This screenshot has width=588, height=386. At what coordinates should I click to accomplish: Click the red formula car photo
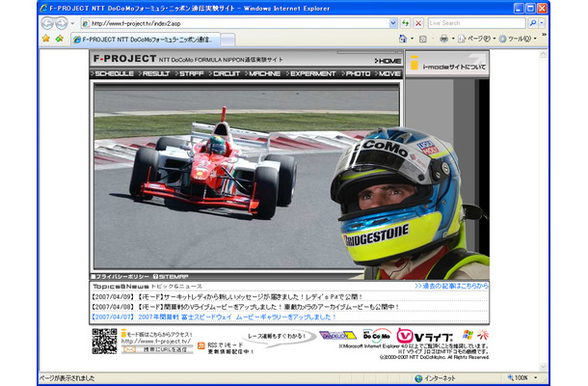coord(213,164)
